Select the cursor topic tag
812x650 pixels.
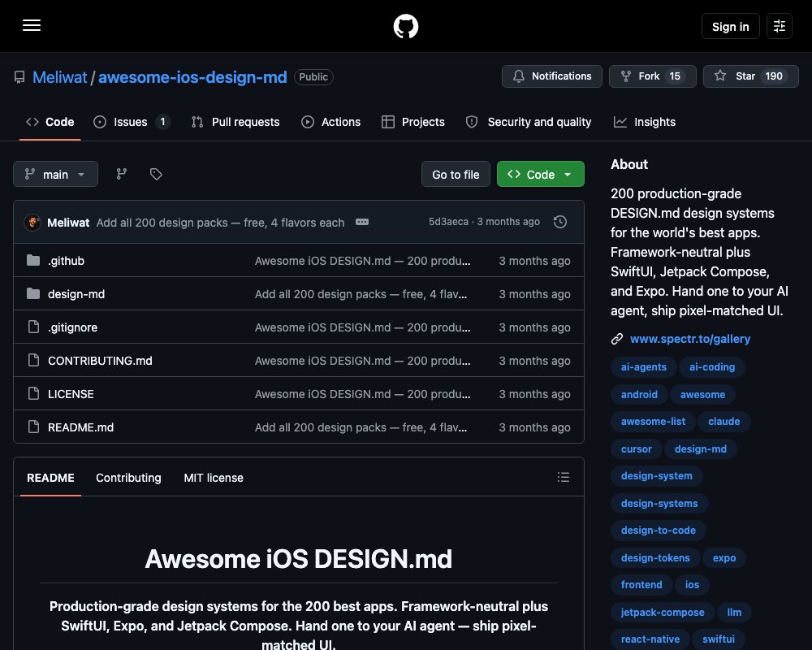tap(637, 448)
